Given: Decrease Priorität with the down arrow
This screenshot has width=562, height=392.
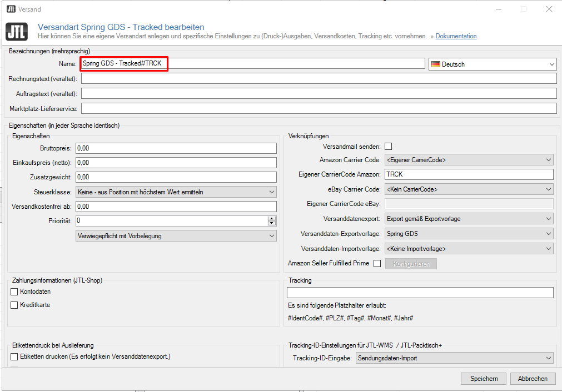Looking at the screenshot, I should 272,223.
